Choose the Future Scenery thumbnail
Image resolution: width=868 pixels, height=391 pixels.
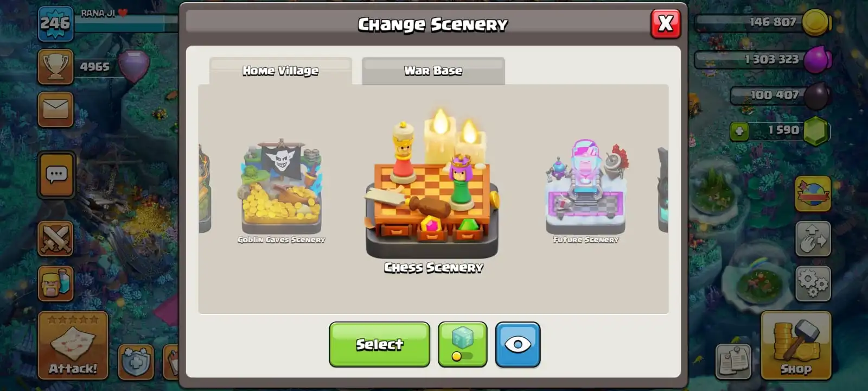[586, 190]
